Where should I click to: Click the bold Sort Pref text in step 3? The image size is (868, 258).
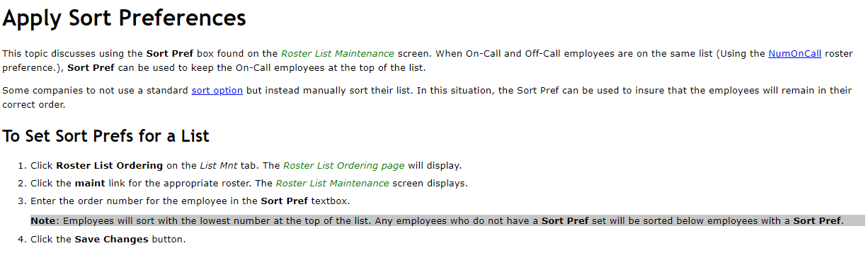pos(285,201)
